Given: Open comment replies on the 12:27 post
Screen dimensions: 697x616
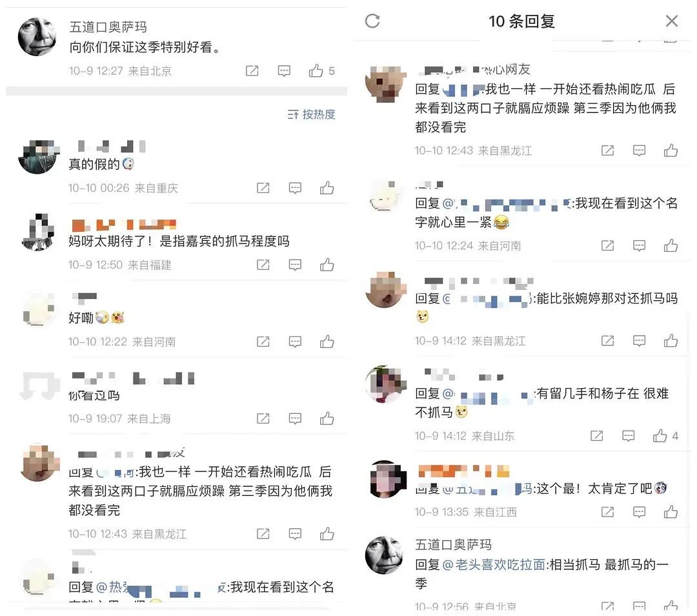Looking at the screenshot, I should click(x=284, y=71).
